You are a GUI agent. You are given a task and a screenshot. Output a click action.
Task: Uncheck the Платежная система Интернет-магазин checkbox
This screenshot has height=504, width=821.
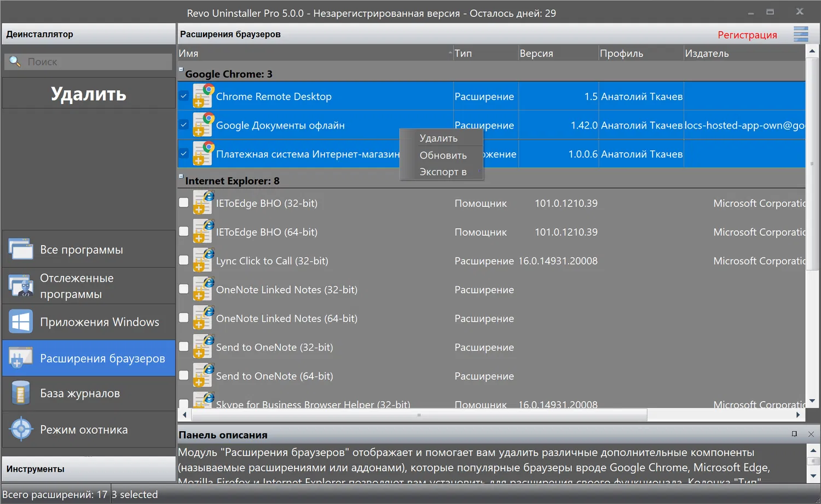184,154
